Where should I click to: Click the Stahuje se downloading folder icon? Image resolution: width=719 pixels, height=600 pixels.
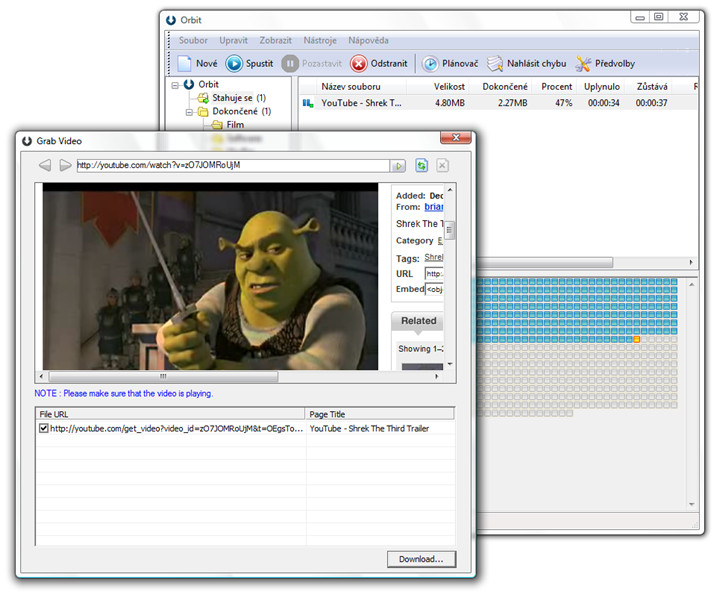tap(203, 98)
